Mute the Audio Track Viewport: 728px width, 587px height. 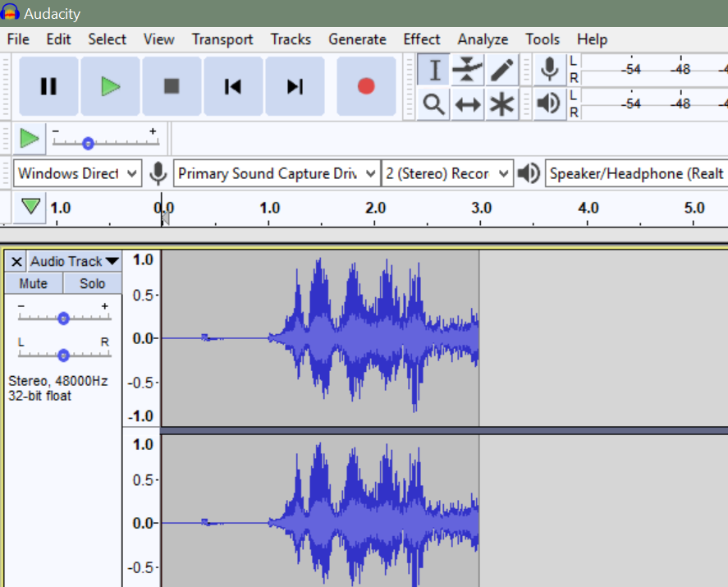(33, 283)
